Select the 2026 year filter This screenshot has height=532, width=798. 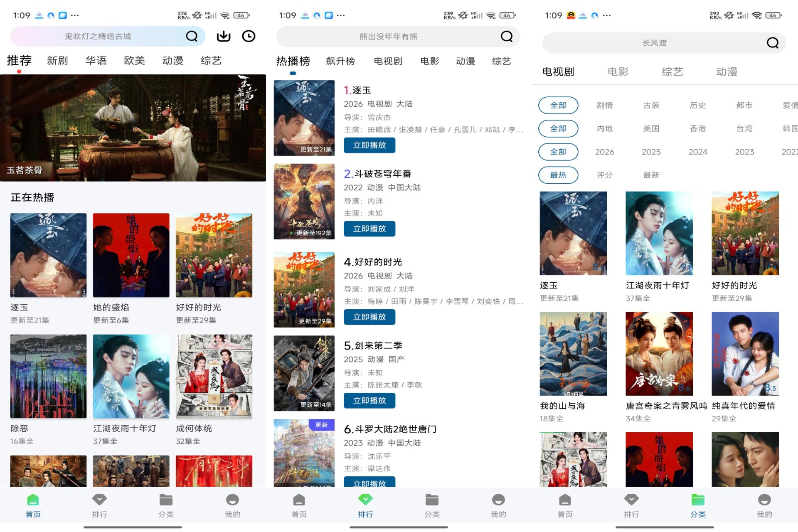tap(605, 152)
